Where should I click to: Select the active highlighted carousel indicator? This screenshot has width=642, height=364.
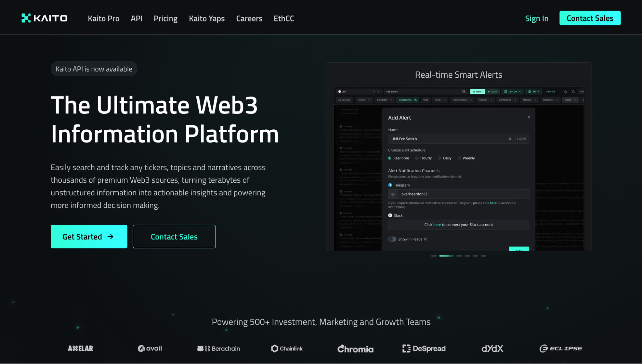[x=446, y=256]
